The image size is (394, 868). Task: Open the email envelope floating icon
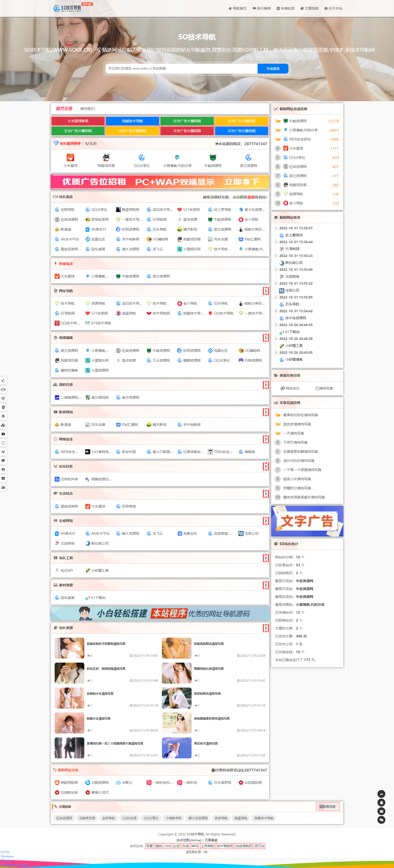point(381,811)
